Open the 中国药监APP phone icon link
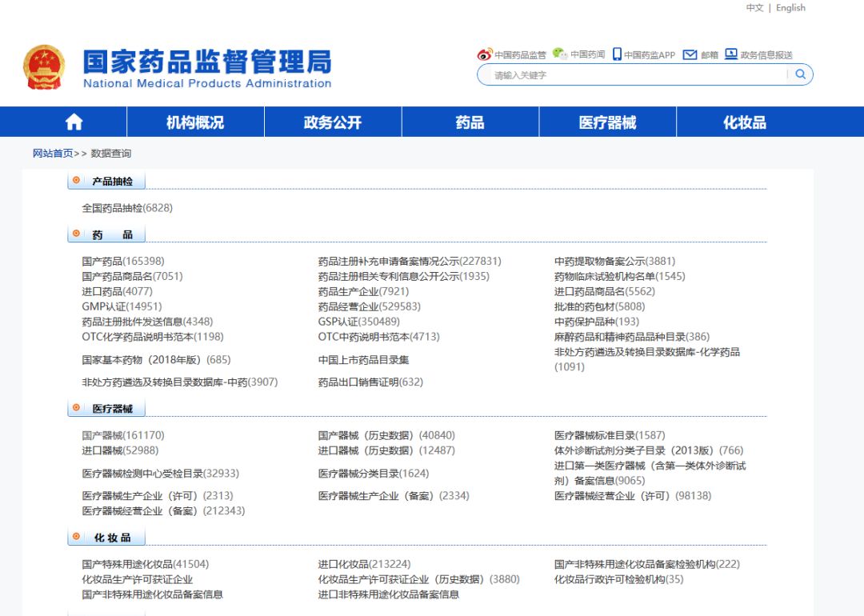 [617, 54]
